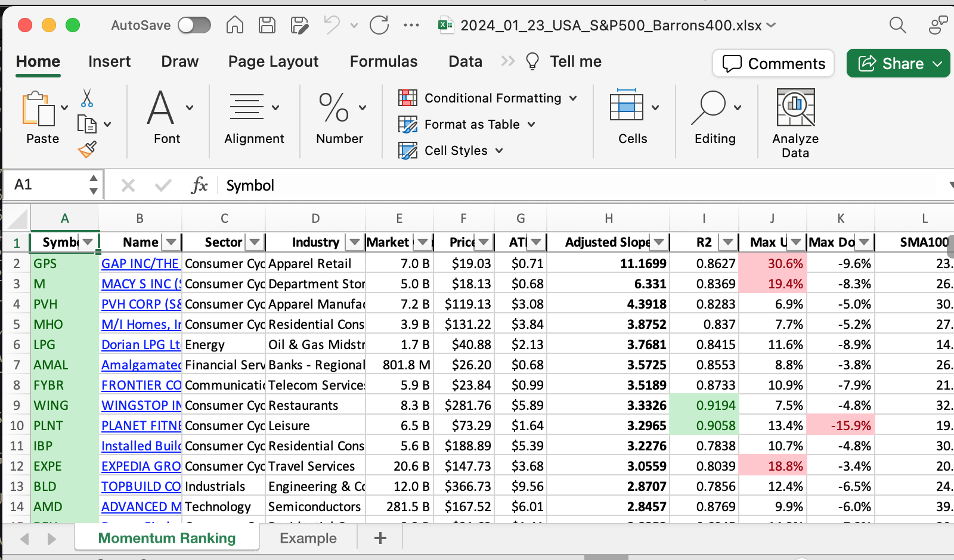Open the R2 column filter dropdown
Image resolution: width=954 pixels, height=560 pixels.
727,242
